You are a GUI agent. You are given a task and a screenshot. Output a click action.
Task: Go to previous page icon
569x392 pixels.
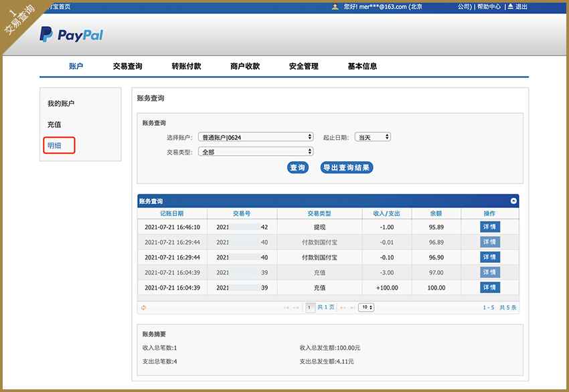coord(296,308)
